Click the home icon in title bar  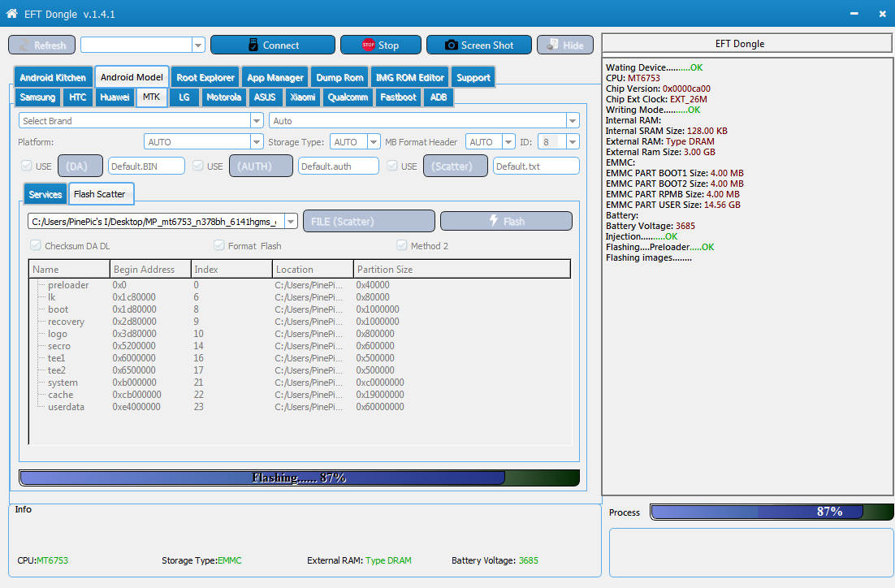(x=11, y=13)
